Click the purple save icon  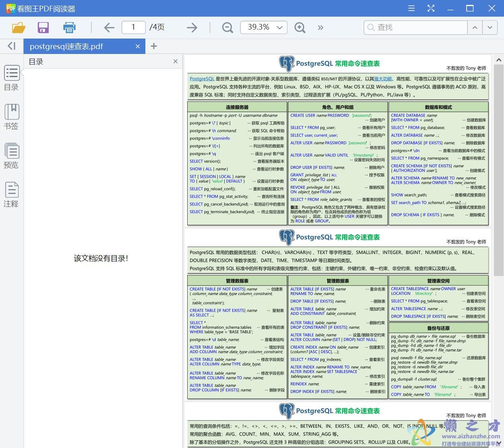pyautogui.click(x=43, y=28)
